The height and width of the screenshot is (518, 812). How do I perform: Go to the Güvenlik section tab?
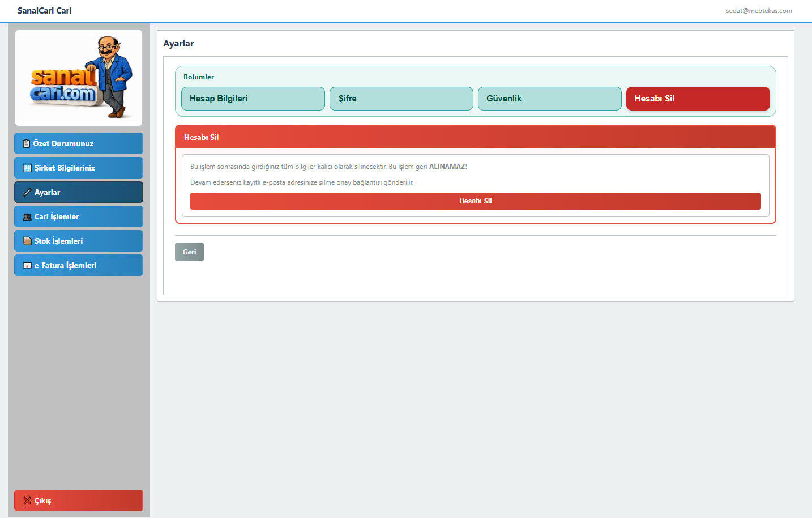tap(550, 99)
